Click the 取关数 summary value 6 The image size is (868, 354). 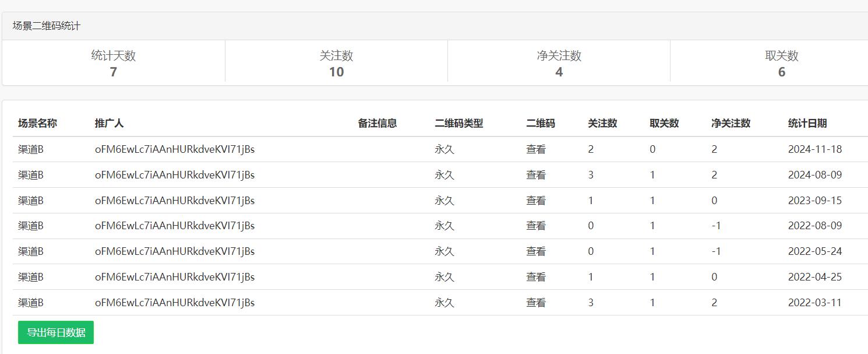pos(782,72)
